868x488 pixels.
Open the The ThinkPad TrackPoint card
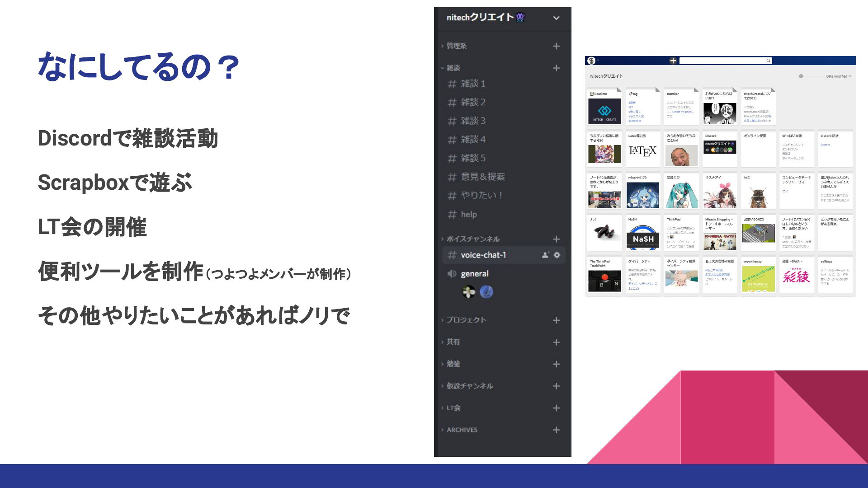point(604,275)
